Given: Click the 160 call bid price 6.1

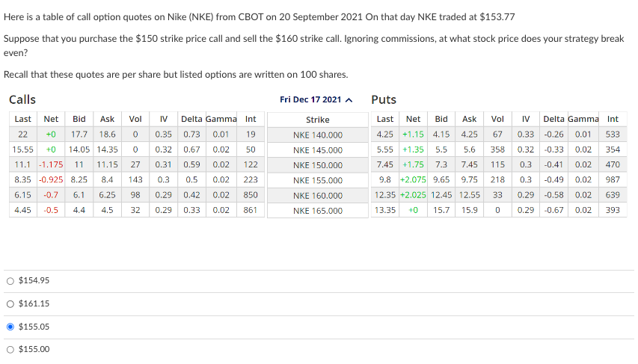Looking at the screenshot, I should pyautogui.click(x=79, y=195).
